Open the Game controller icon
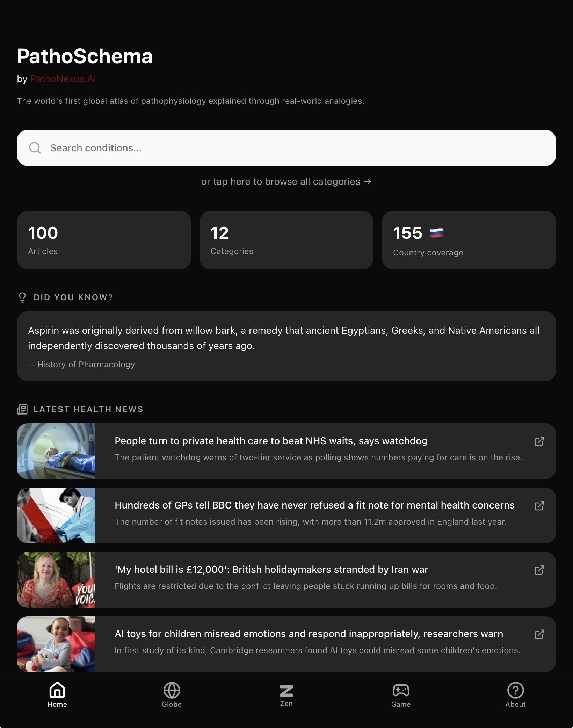The height and width of the screenshot is (728, 573). tap(401, 690)
